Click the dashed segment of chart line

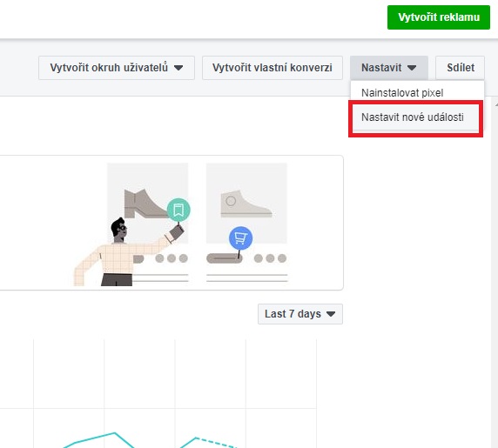tap(217, 442)
